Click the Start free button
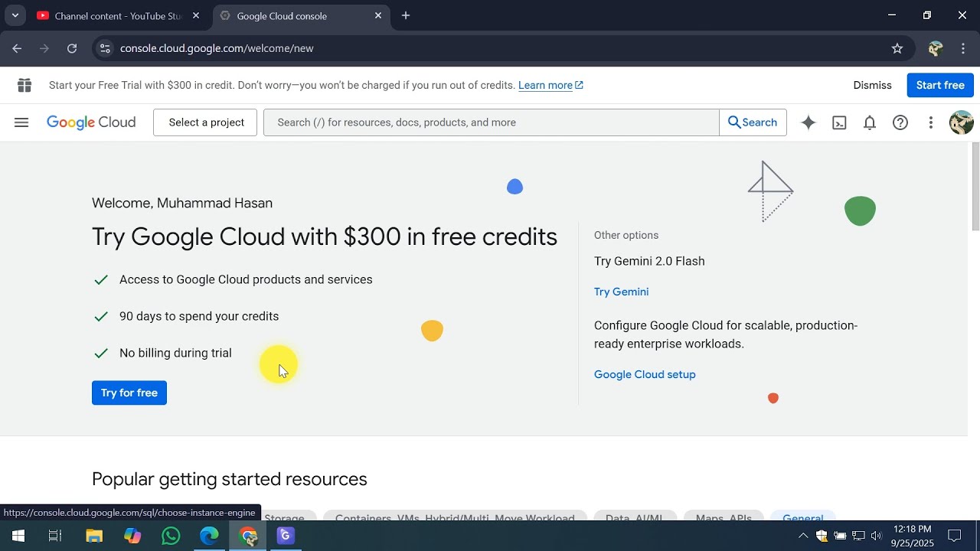 [940, 85]
